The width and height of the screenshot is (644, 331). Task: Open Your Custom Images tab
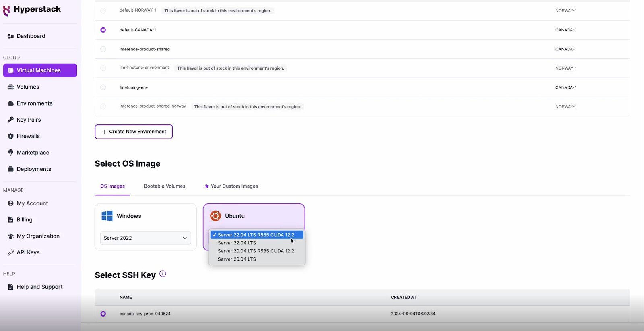click(x=234, y=186)
